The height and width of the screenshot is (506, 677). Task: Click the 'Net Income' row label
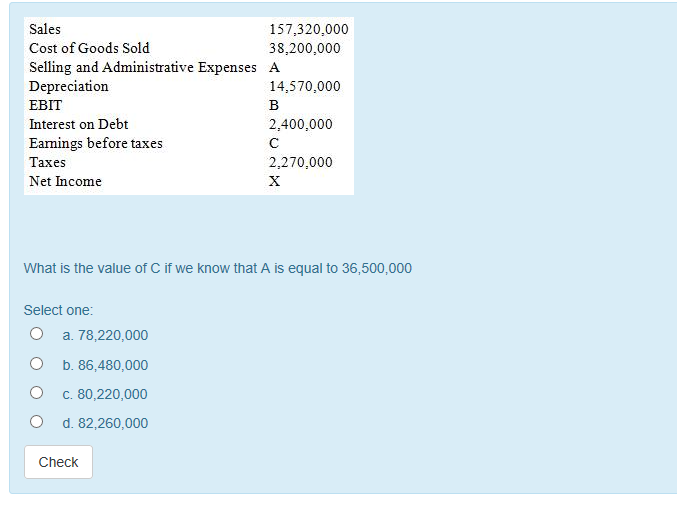65,181
